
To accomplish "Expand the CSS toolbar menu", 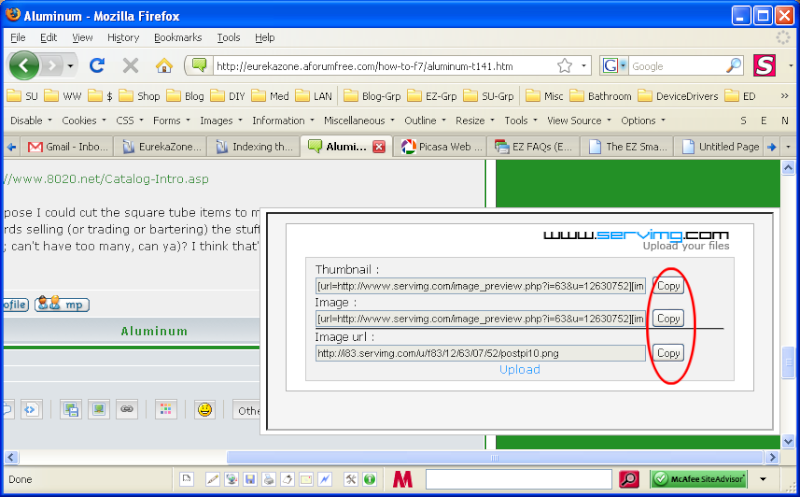I will click(130, 120).
